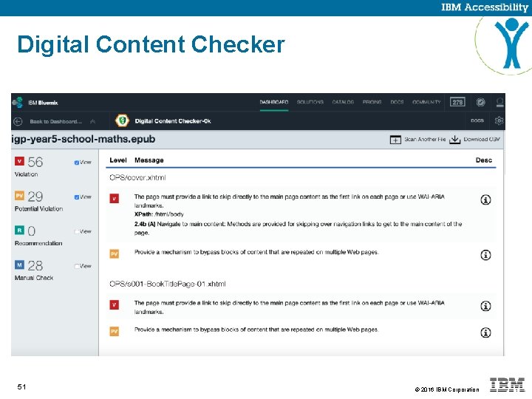Click the circular support icon in top bar

pos(480,102)
